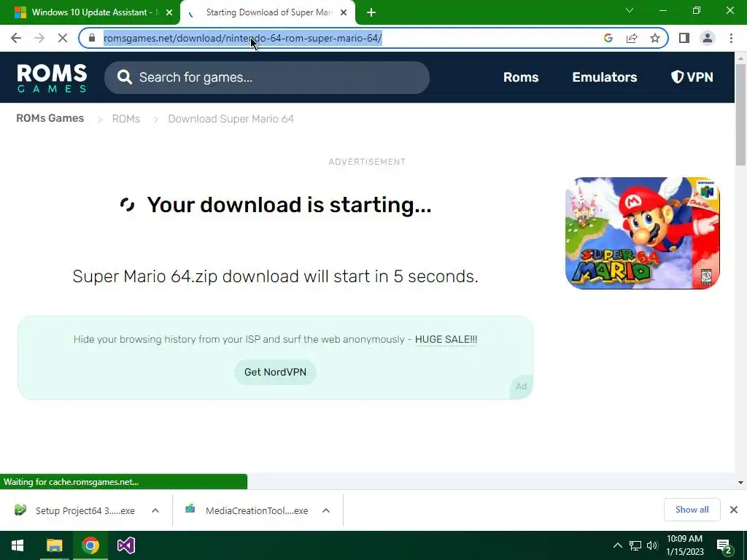Close the Windows 10 Update Assistant tab
747x560 pixels.
pyautogui.click(x=169, y=12)
